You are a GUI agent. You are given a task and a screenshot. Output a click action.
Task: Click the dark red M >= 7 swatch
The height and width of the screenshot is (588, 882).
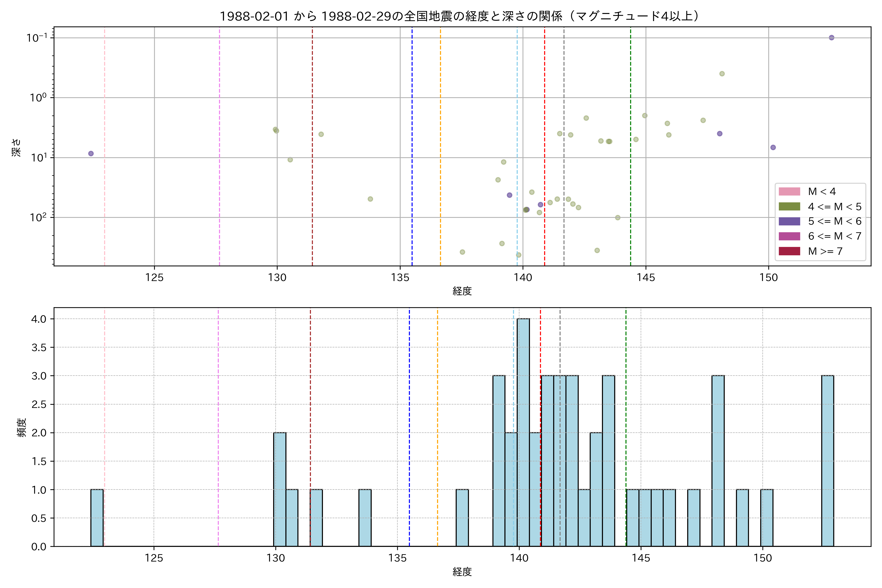[789, 251]
